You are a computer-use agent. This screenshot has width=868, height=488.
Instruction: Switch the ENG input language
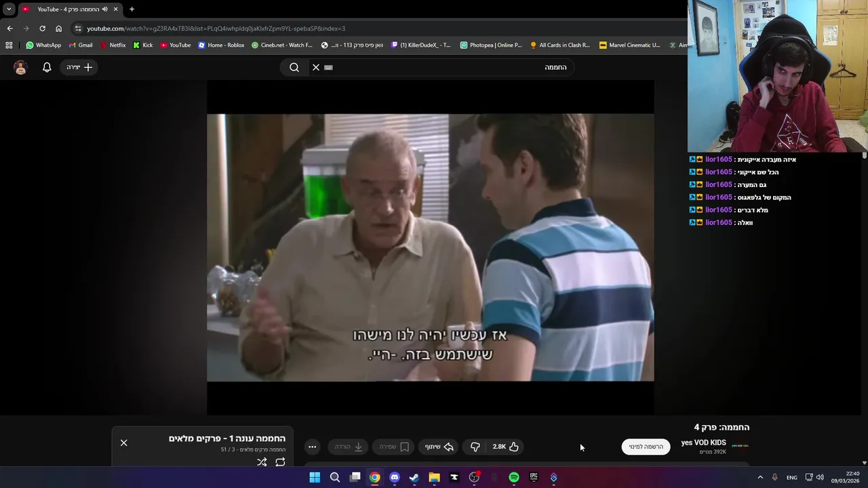pos(792,477)
